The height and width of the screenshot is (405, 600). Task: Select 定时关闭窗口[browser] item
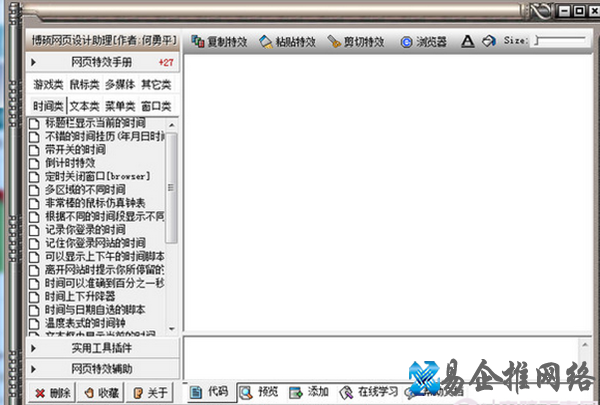coord(96,176)
